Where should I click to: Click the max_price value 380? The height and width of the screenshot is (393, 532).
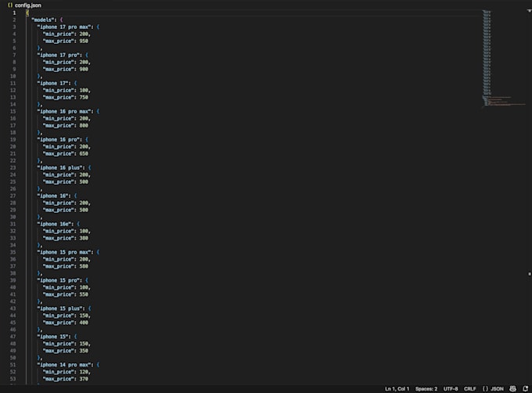(84, 238)
